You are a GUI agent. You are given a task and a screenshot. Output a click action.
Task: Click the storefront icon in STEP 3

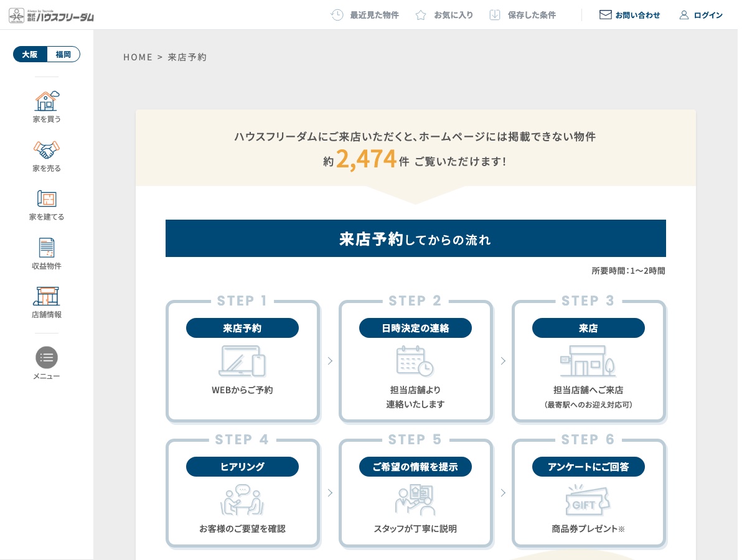click(588, 361)
